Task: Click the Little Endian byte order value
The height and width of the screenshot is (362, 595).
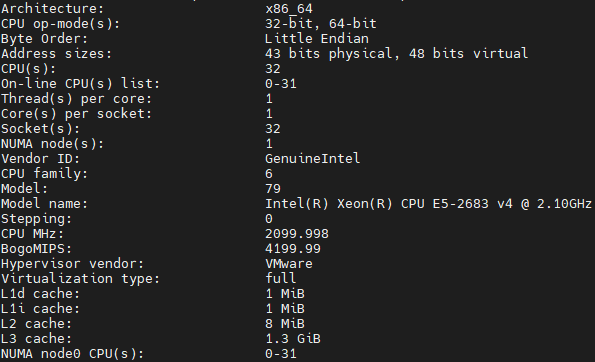Action: (317, 39)
